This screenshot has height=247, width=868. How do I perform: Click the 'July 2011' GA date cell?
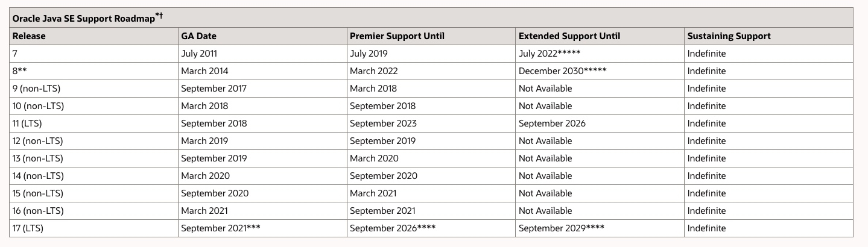tap(199, 54)
